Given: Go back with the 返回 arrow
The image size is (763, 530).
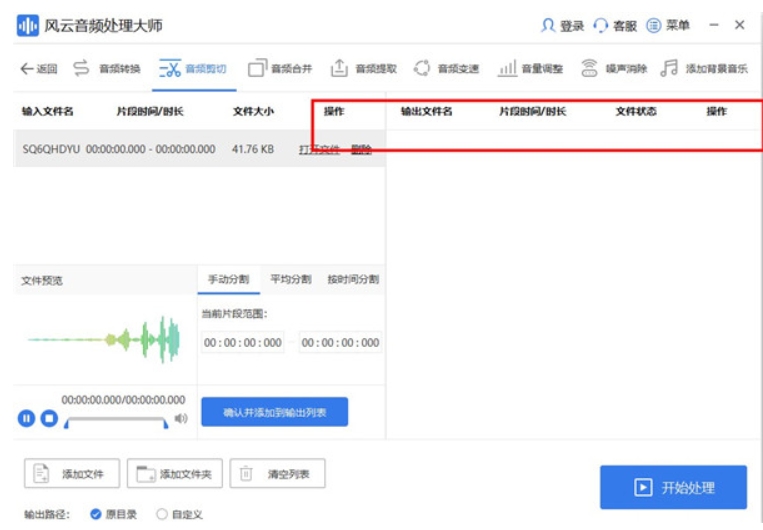Looking at the screenshot, I should 39,69.
